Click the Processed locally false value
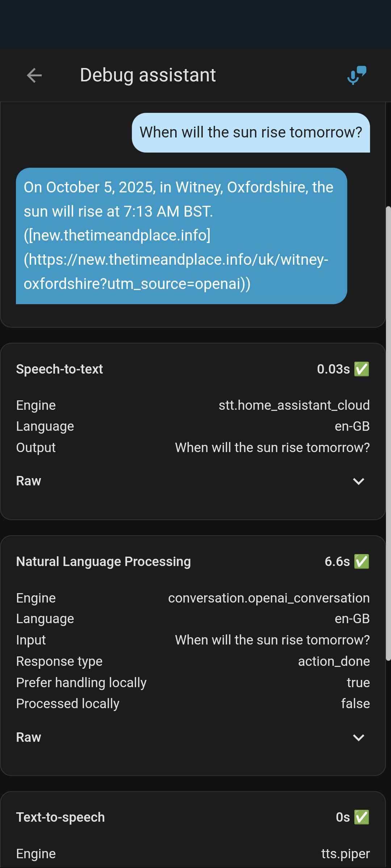This screenshot has width=391, height=868. (355, 704)
